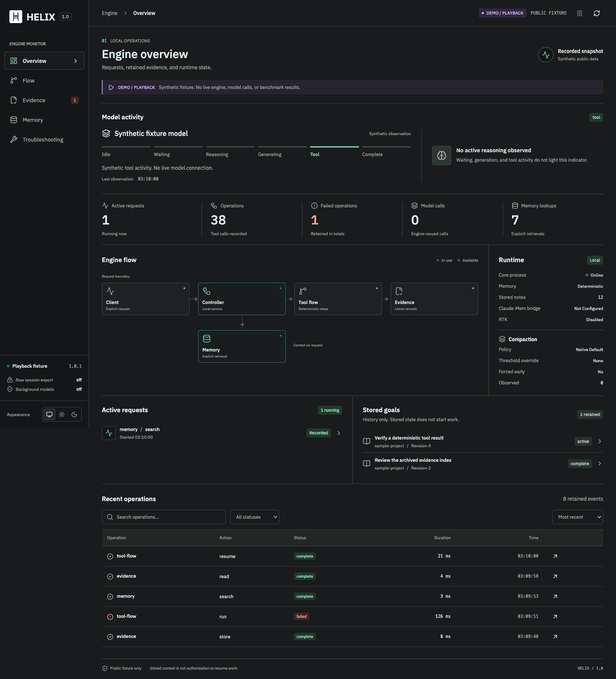
Task: Click the HELIX logo icon
Action: [16, 17]
